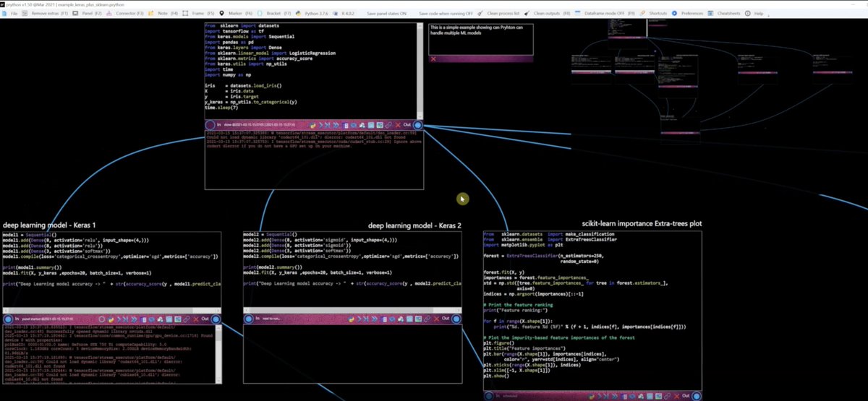Open Cheatsheets

726,13
